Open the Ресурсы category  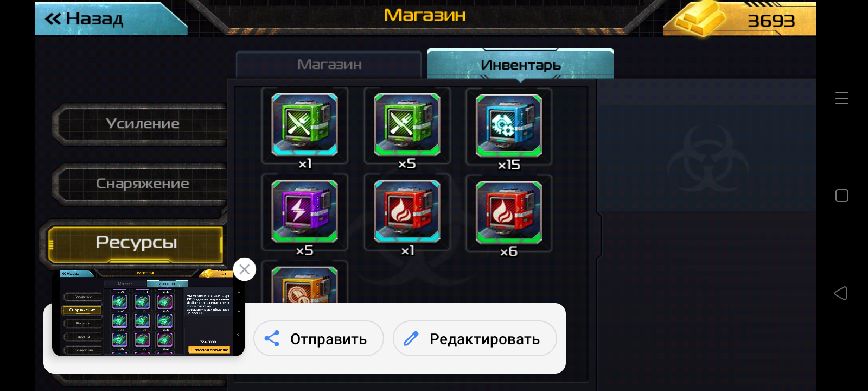tap(136, 243)
